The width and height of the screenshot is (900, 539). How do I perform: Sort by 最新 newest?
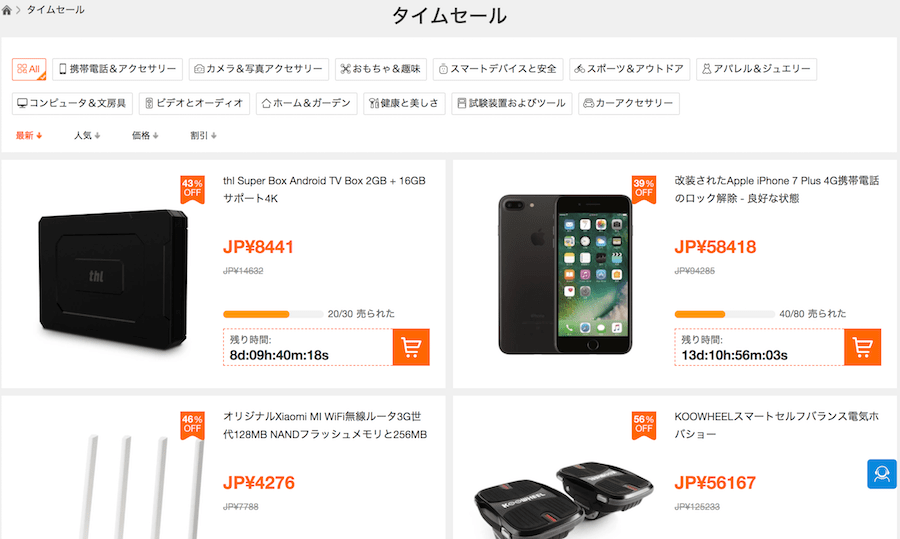click(29, 135)
